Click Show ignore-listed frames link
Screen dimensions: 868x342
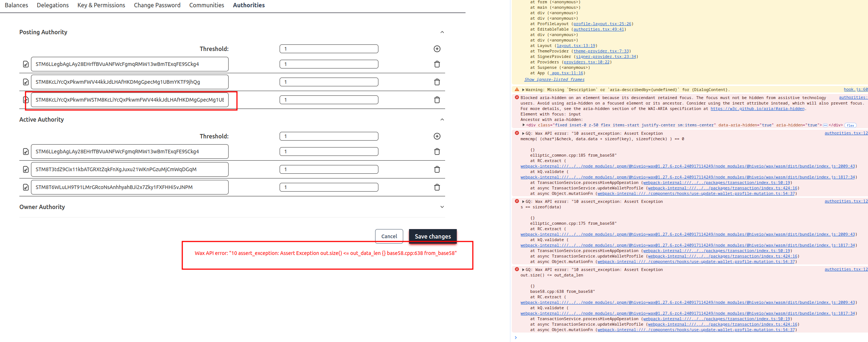click(554, 79)
